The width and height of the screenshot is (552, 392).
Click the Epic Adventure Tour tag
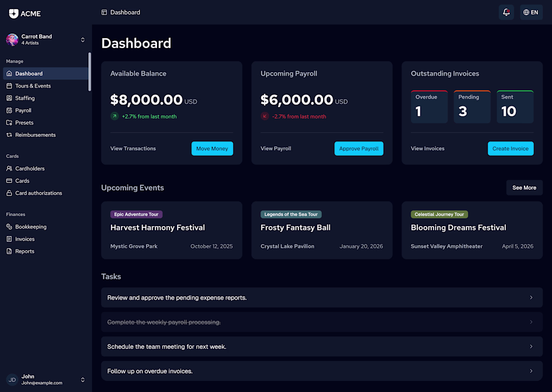(x=136, y=214)
